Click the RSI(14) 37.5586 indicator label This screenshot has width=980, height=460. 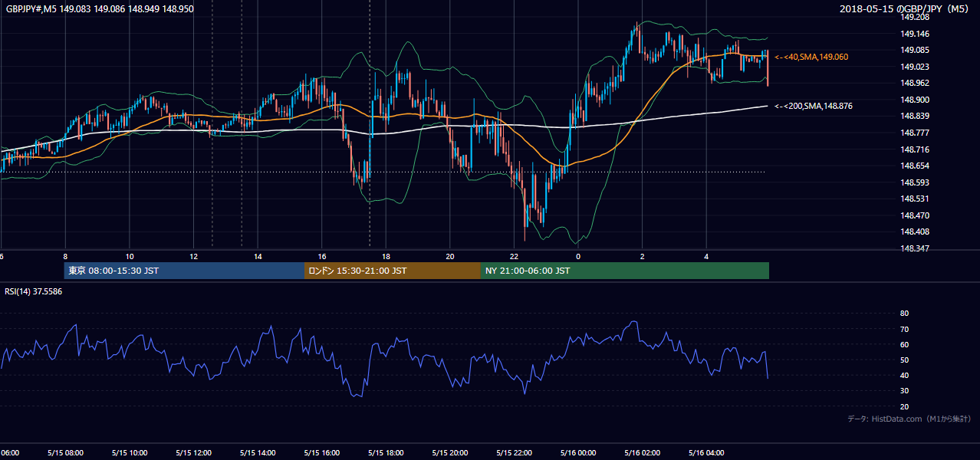[34, 291]
